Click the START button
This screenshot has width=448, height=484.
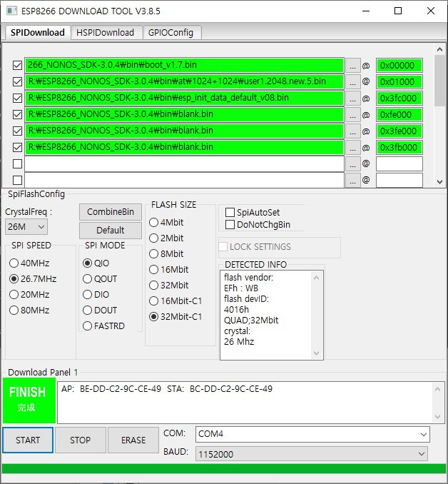click(x=28, y=440)
